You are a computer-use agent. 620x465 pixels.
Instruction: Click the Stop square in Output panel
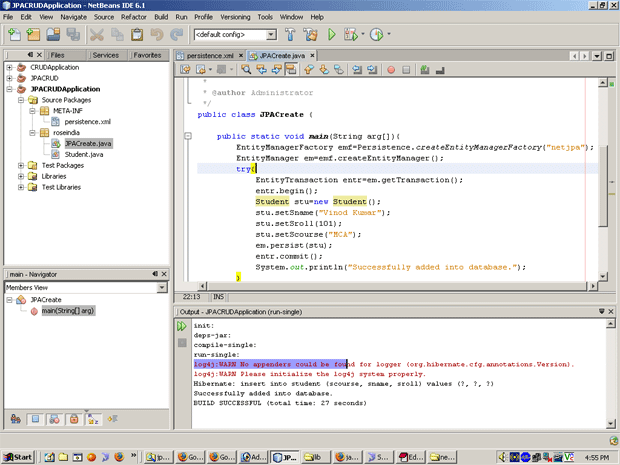(182, 342)
